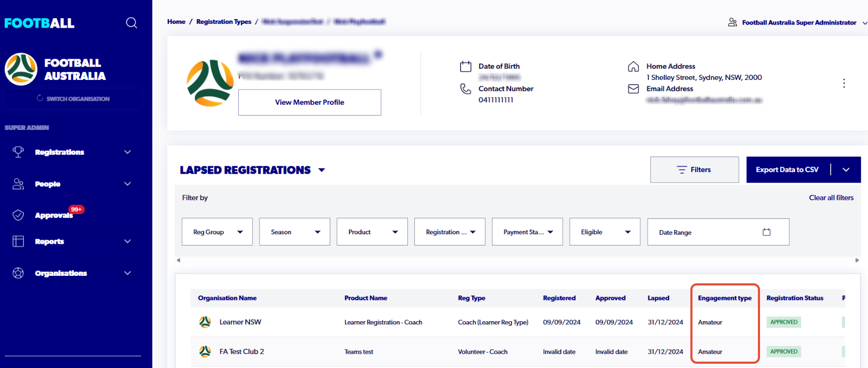Click the Filters button
This screenshot has width=868, height=368.
695,170
